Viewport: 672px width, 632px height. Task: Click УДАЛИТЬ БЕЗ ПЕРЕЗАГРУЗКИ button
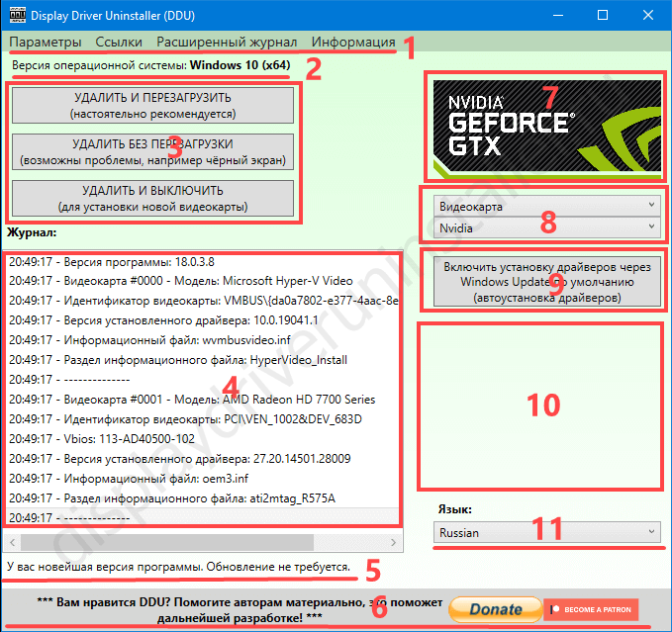153,152
